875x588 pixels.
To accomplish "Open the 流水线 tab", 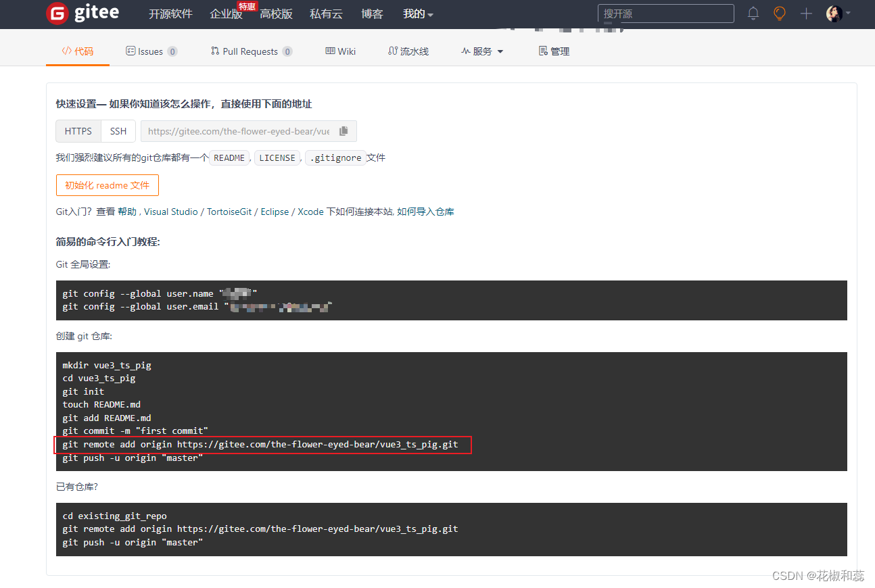I will click(408, 51).
